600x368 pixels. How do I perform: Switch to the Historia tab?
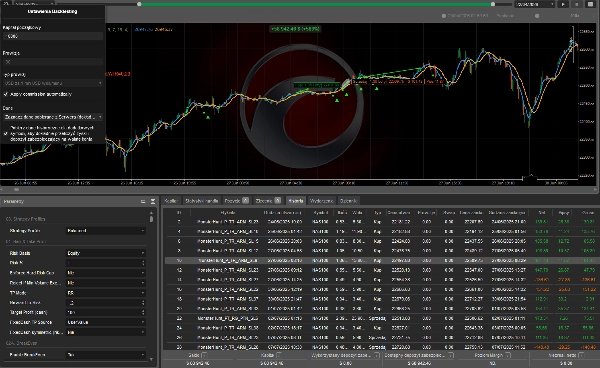[x=296, y=201]
